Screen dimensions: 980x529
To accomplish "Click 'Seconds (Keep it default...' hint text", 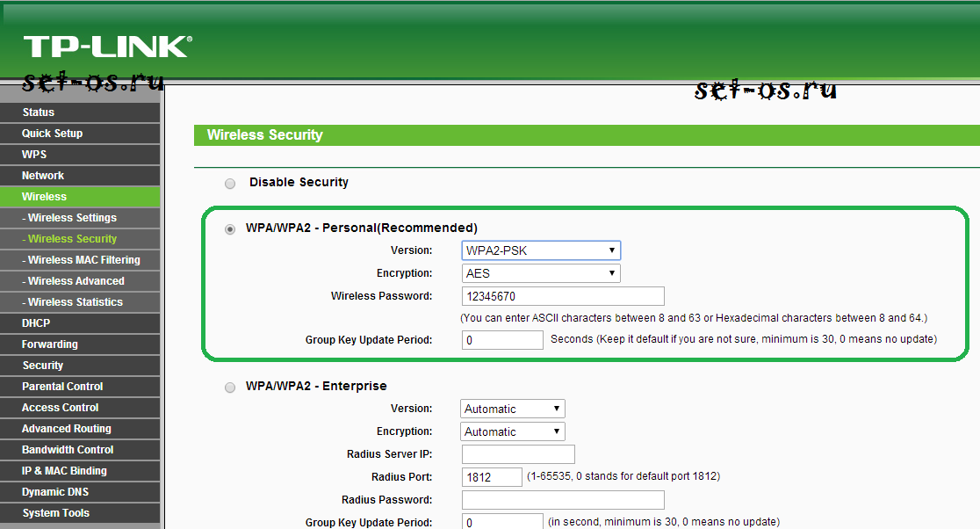I will tap(744, 339).
